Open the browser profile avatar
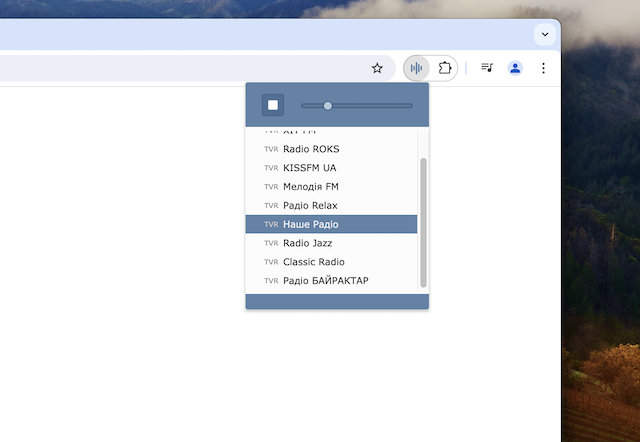This screenshot has width=640, height=442. 515,68
